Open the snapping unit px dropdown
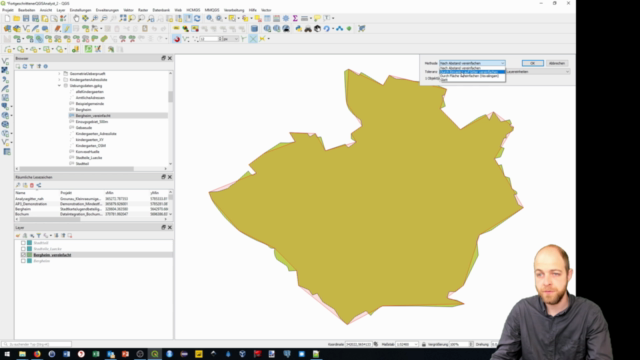Image resolution: width=640 pixels, height=360 pixels. tap(231, 39)
